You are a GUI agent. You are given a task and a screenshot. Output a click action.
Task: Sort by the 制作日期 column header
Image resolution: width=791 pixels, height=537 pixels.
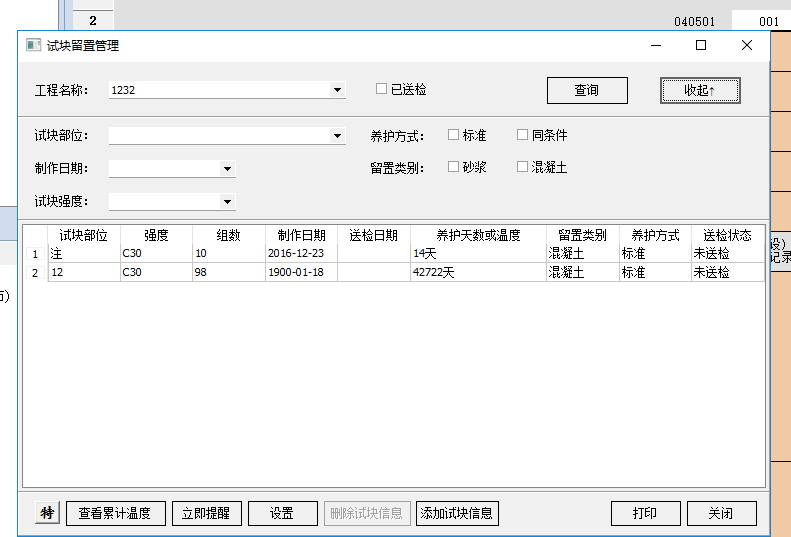point(301,235)
